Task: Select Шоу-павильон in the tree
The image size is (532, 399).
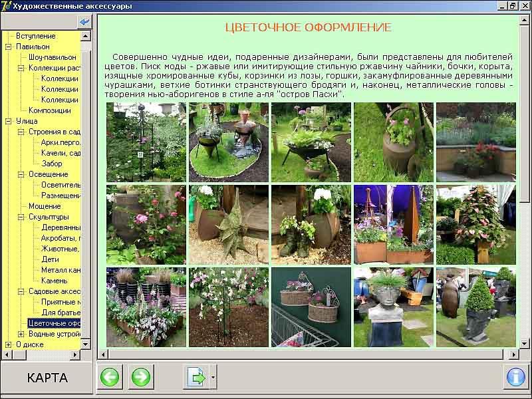Action: [52, 57]
